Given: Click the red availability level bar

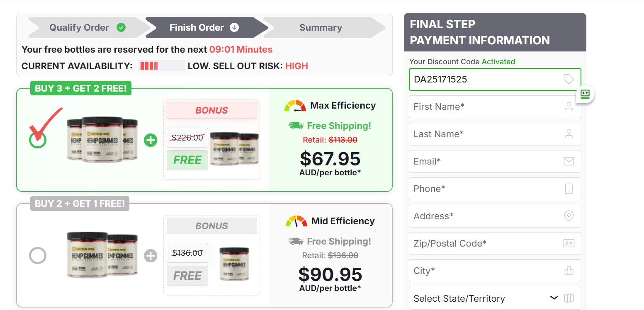Looking at the screenshot, I should pyautogui.click(x=148, y=66).
